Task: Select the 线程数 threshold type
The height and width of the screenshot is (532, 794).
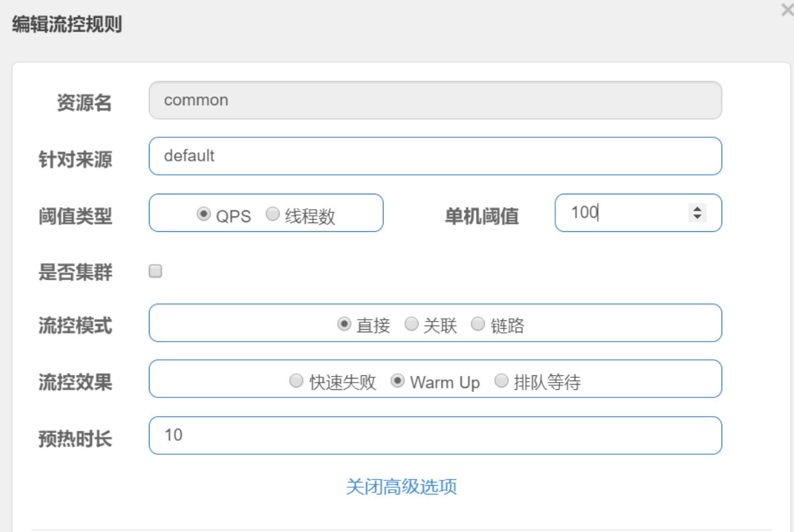Action: coord(272,214)
